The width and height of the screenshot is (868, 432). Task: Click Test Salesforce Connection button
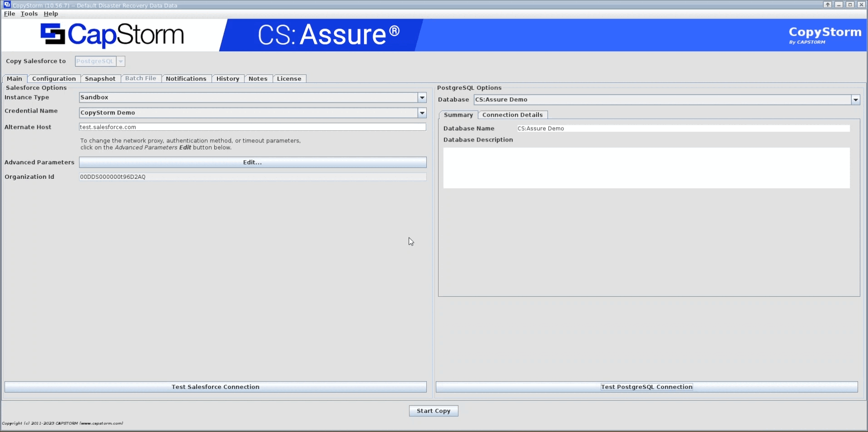pyautogui.click(x=216, y=387)
